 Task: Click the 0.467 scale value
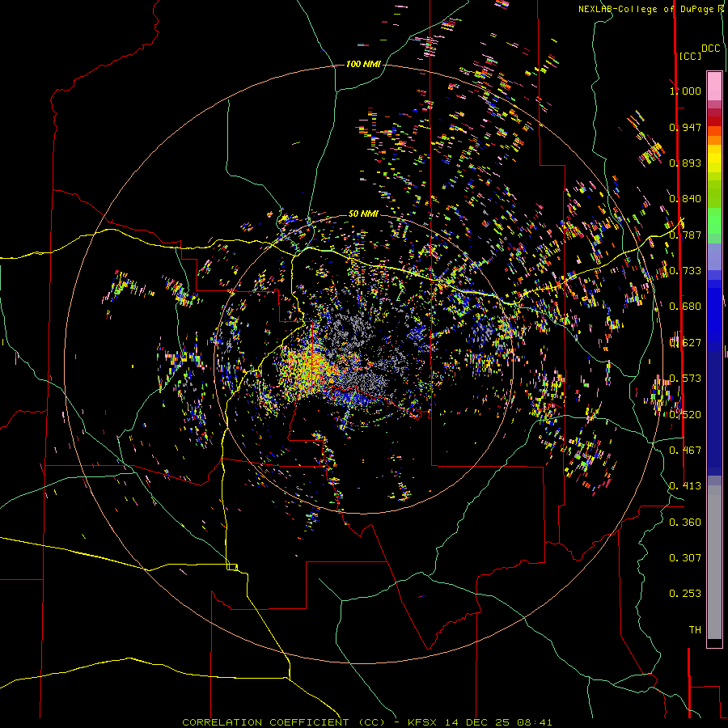click(x=685, y=451)
